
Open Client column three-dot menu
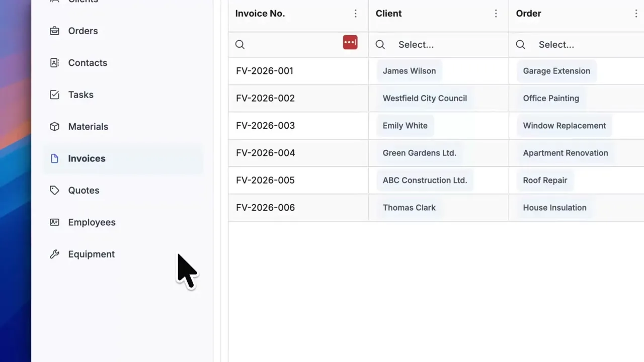tap(496, 14)
